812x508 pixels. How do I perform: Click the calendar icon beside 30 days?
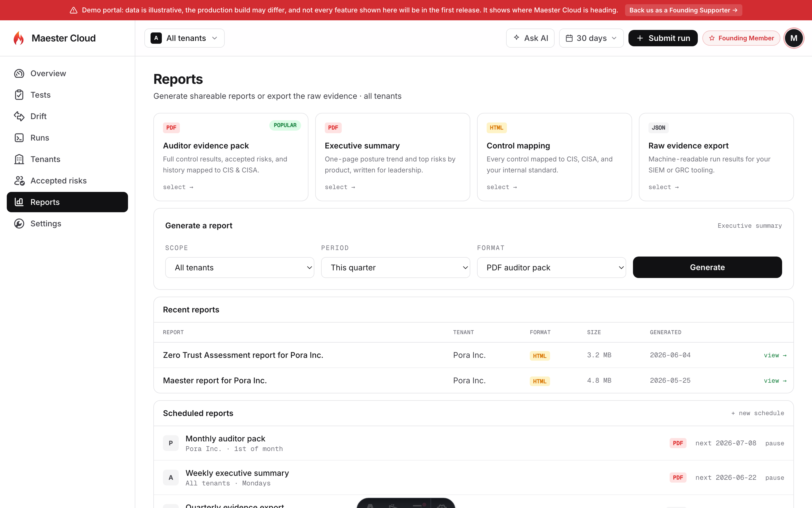(x=569, y=38)
